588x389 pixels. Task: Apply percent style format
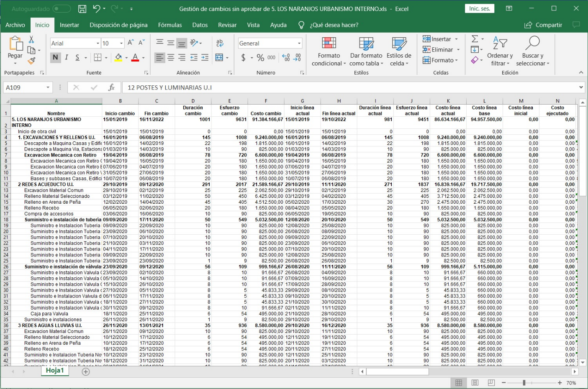(x=260, y=58)
